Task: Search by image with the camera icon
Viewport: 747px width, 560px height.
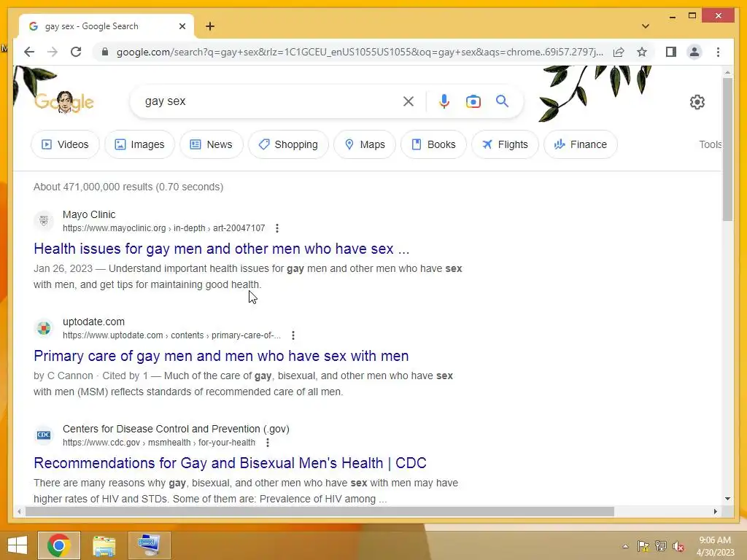Action: point(473,101)
